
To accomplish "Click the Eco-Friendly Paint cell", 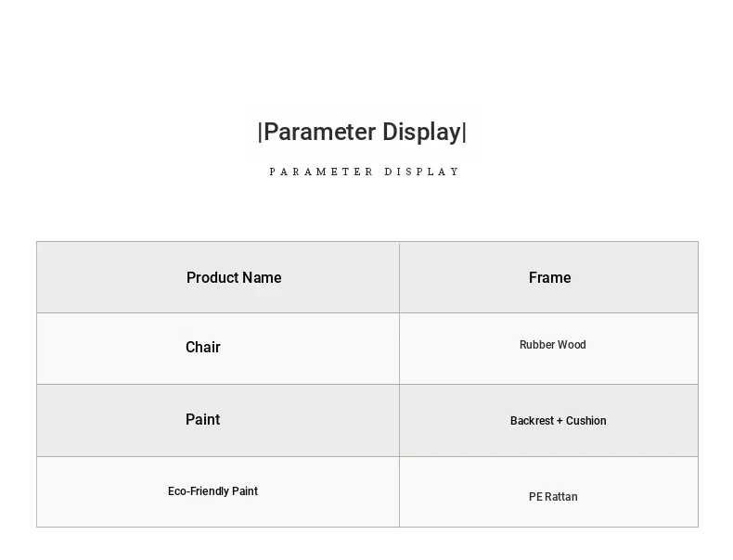I will click(218, 491).
